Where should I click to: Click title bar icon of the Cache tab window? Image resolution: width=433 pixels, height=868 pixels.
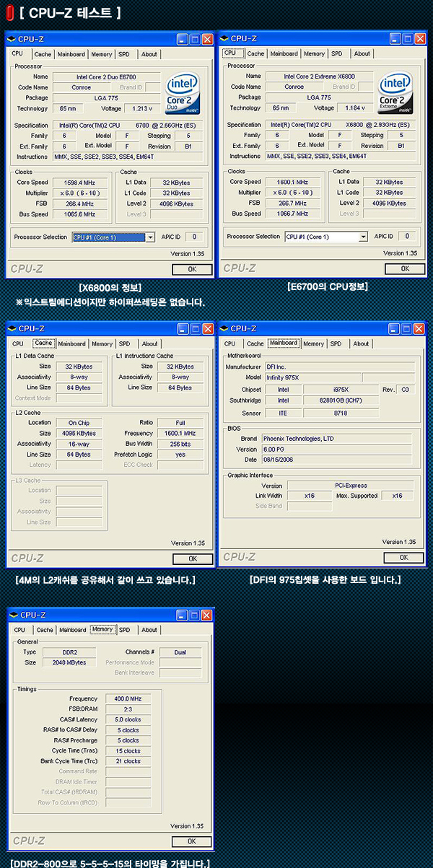(x=12, y=328)
